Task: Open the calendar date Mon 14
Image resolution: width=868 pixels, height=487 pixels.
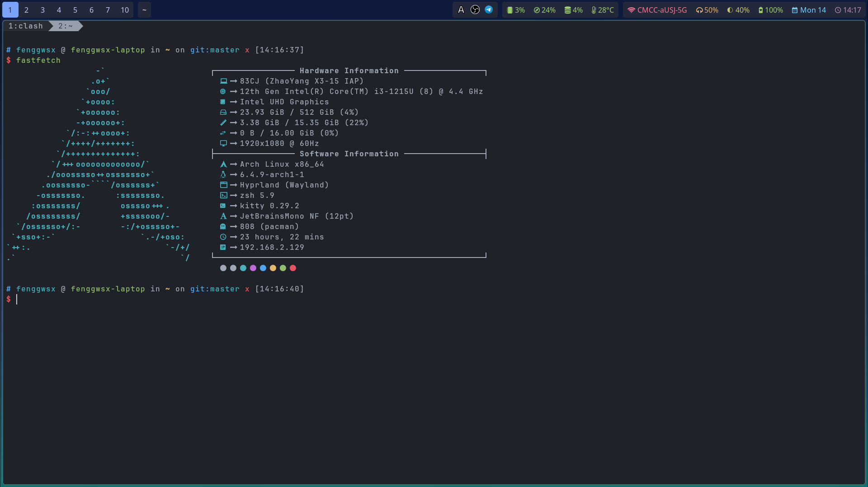Action: pos(809,10)
